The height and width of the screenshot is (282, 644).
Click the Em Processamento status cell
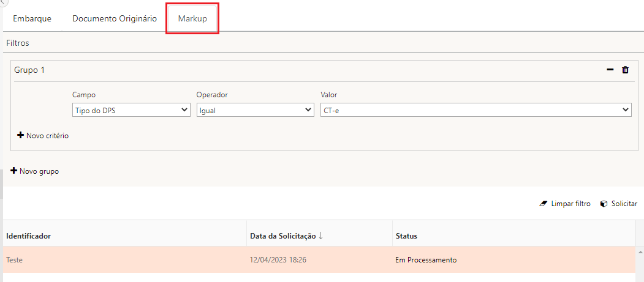[x=426, y=260]
